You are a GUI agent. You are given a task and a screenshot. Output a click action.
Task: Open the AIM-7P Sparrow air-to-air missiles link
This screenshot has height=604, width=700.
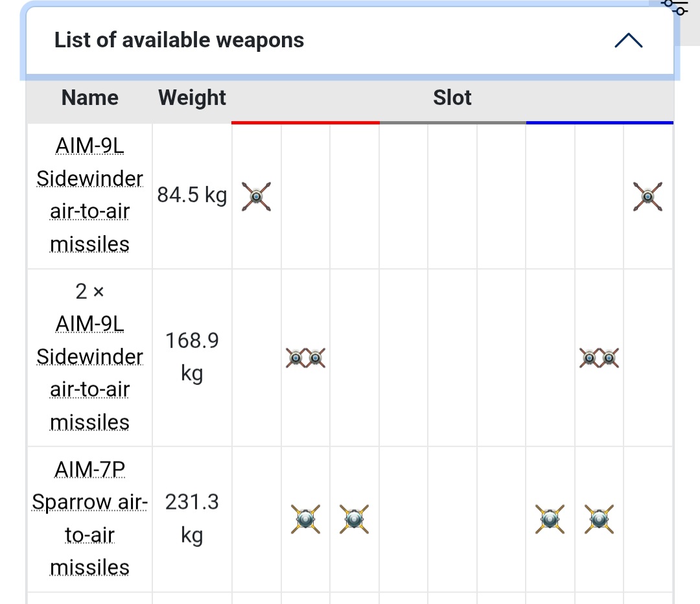point(89,518)
